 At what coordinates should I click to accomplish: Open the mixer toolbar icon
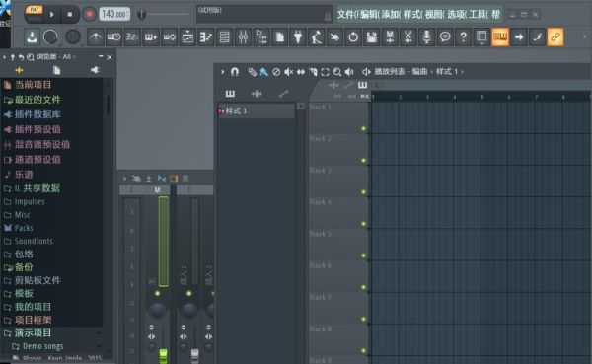coord(243,37)
